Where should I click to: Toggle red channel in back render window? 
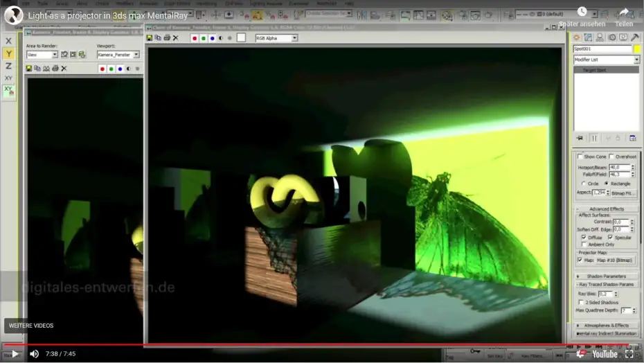pos(102,69)
